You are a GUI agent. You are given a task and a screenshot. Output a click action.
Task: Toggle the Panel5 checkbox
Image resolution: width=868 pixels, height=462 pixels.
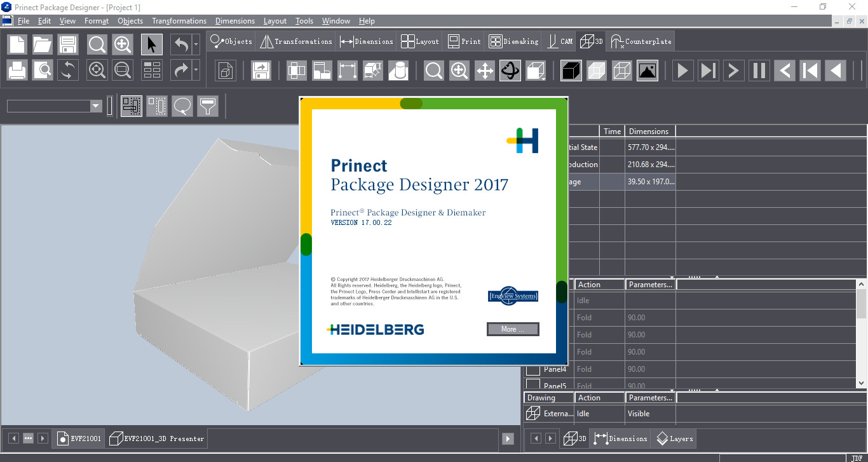point(533,385)
